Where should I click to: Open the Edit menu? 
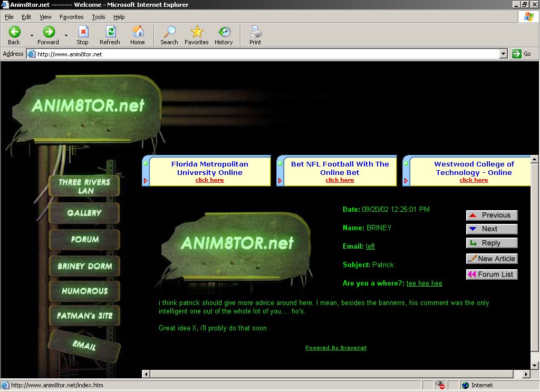click(26, 17)
